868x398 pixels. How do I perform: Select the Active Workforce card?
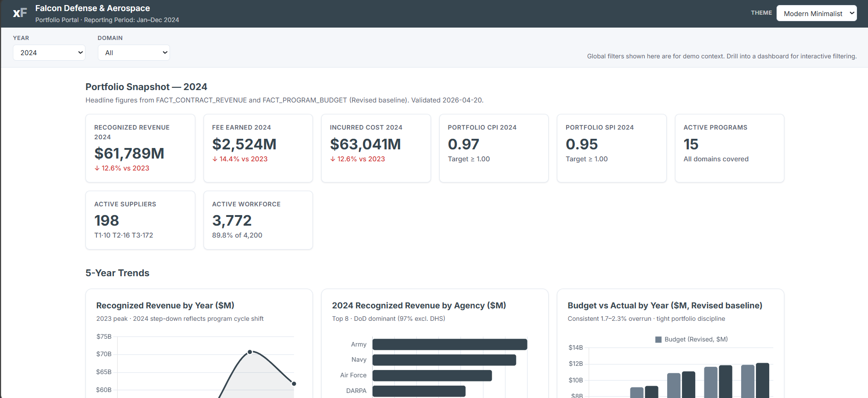(258, 220)
